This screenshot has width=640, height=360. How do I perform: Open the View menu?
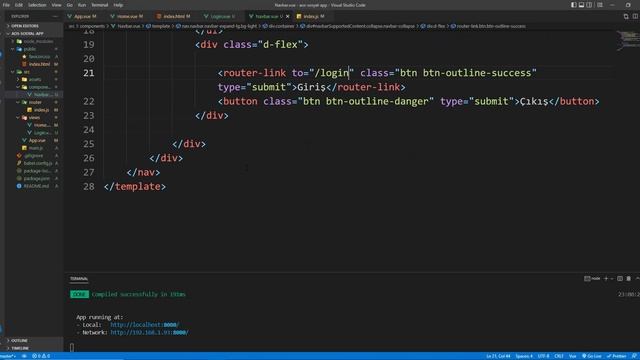(x=56, y=5)
